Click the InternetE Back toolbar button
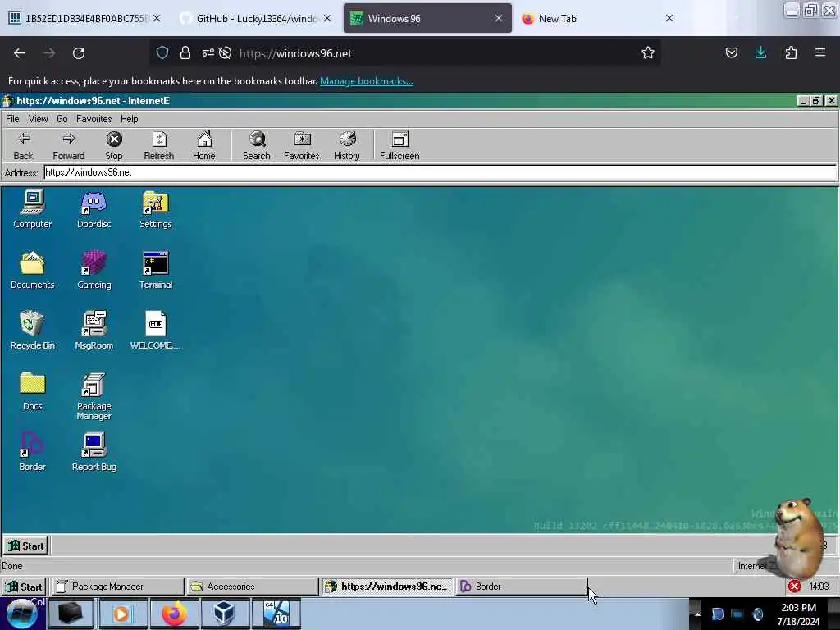The height and width of the screenshot is (630, 840). (x=23, y=146)
